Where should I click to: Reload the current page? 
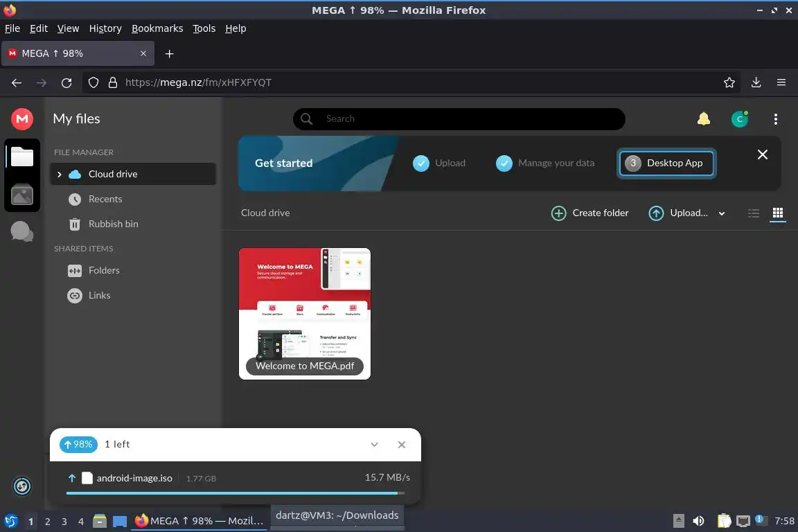[66, 83]
